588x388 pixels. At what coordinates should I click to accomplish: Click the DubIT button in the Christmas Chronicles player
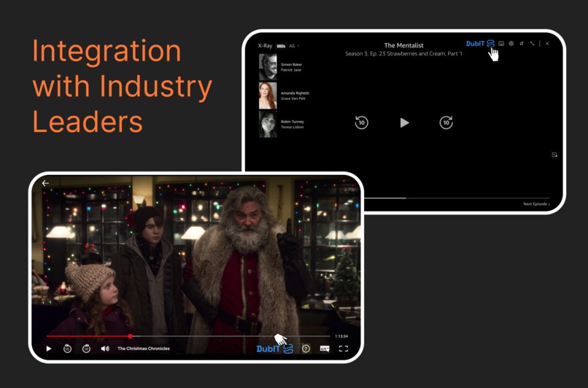[x=274, y=349]
